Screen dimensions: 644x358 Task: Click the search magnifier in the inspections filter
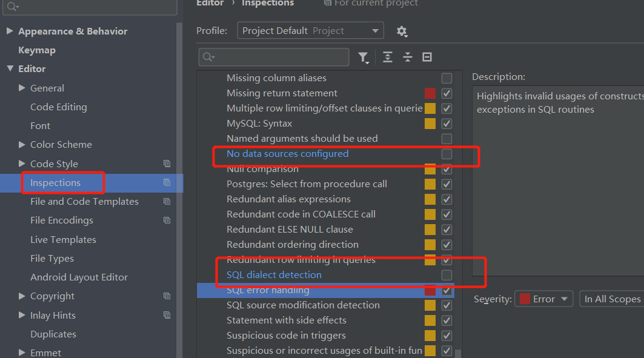pos(208,57)
